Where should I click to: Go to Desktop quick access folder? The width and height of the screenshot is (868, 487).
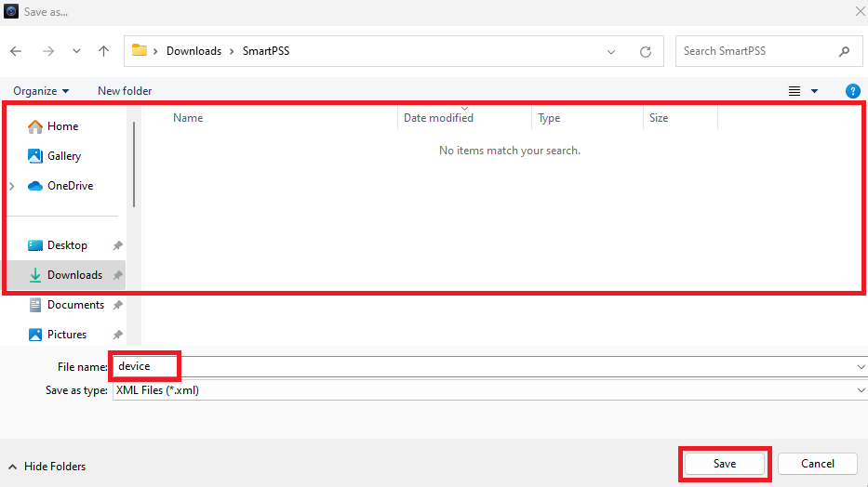point(67,245)
